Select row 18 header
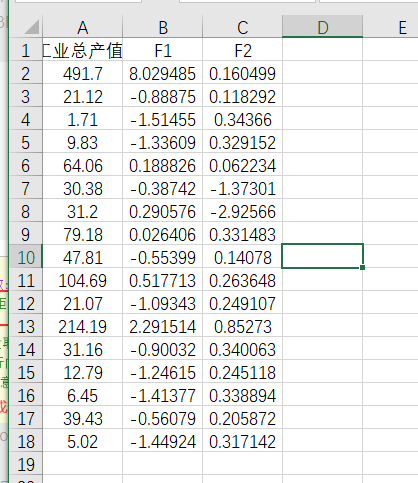 pos(26,441)
